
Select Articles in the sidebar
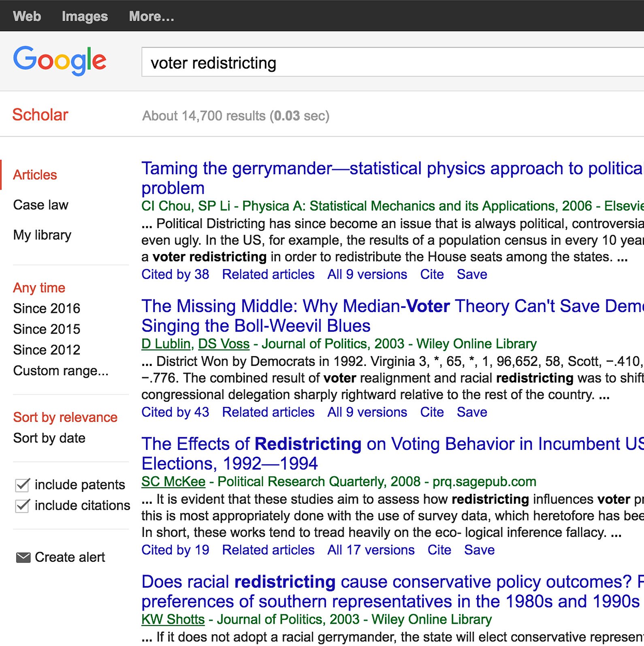click(x=35, y=175)
